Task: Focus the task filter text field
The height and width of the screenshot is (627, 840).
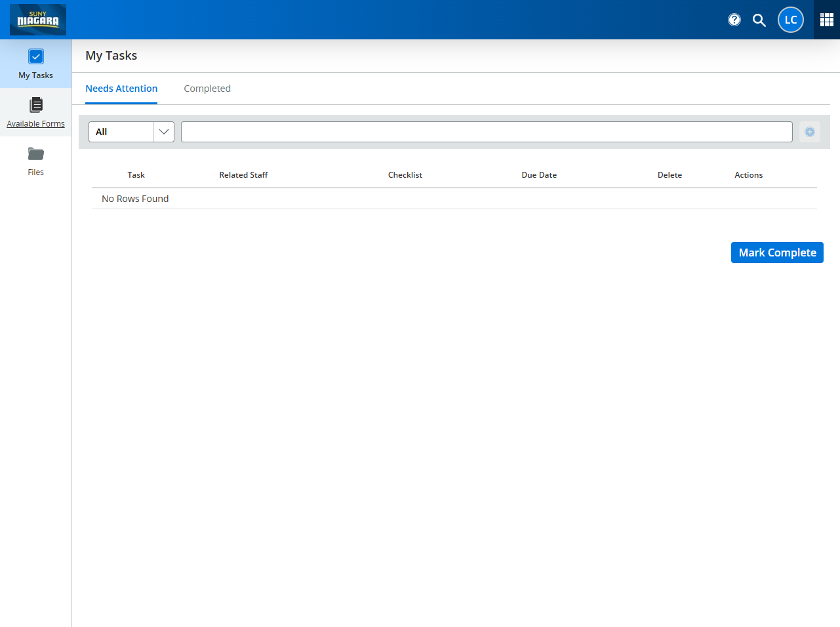Action: point(487,132)
